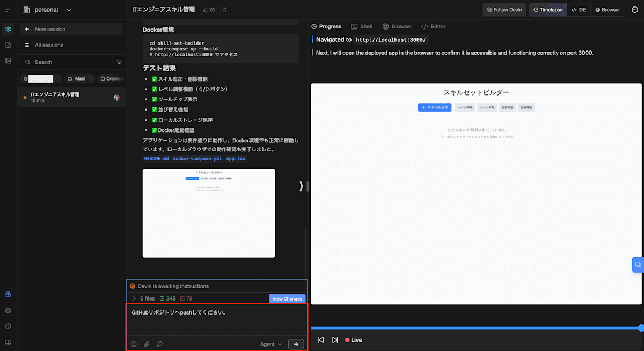The width and height of the screenshot is (644, 351).
Task: Skip to next timelapse step
Action: [x=335, y=340]
